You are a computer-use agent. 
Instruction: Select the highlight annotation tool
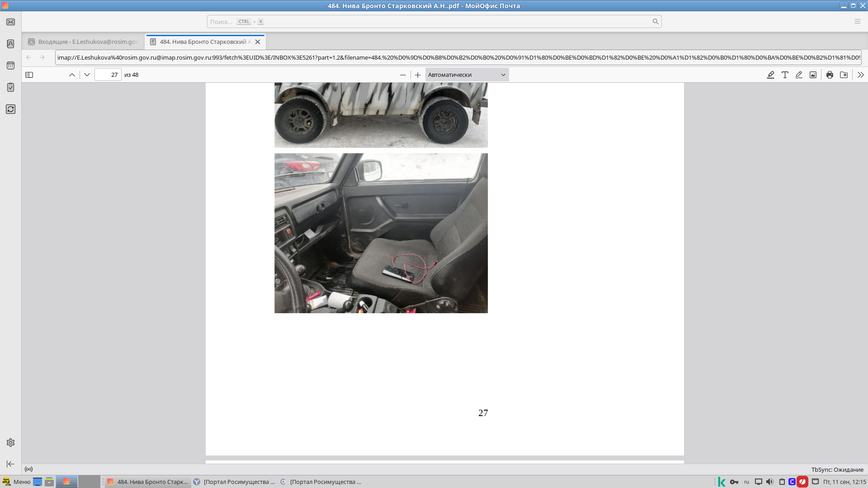point(771,75)
